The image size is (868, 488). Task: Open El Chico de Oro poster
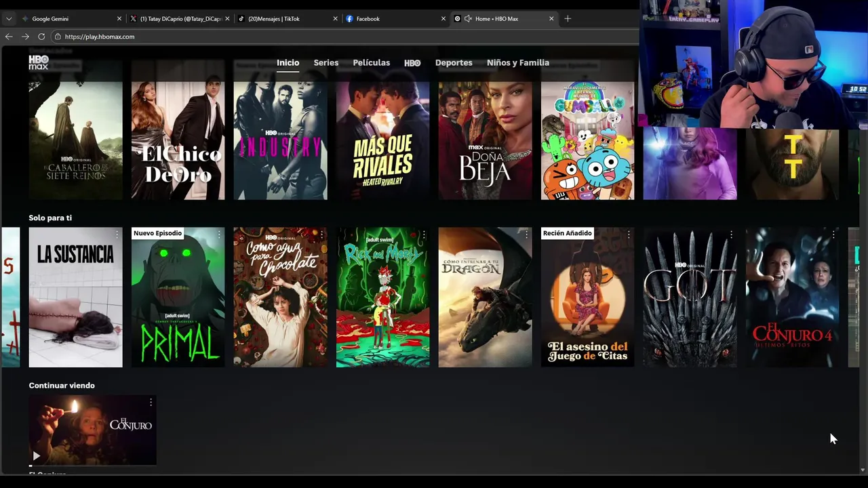point(178,129)
